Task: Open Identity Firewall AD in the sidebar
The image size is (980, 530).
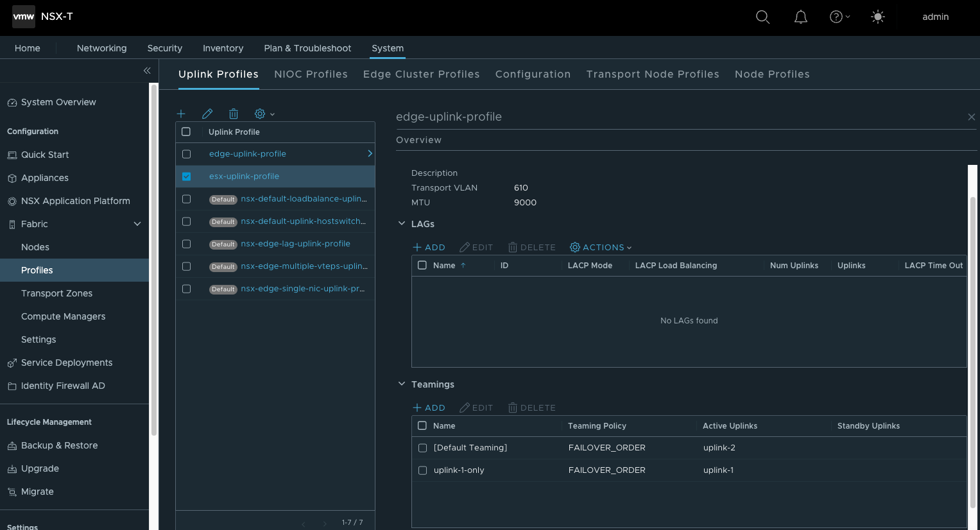Action: click(63, 386)
